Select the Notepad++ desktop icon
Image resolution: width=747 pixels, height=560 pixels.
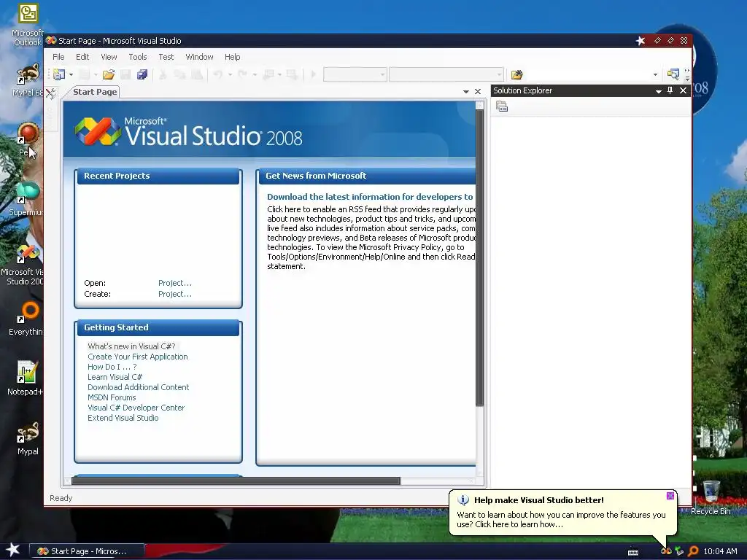[26, 378]
